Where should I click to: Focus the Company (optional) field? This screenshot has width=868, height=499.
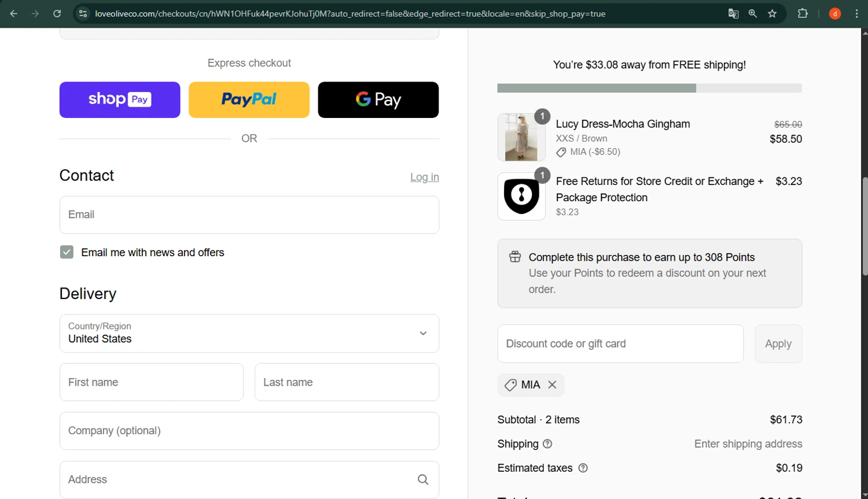pos(249,431)
